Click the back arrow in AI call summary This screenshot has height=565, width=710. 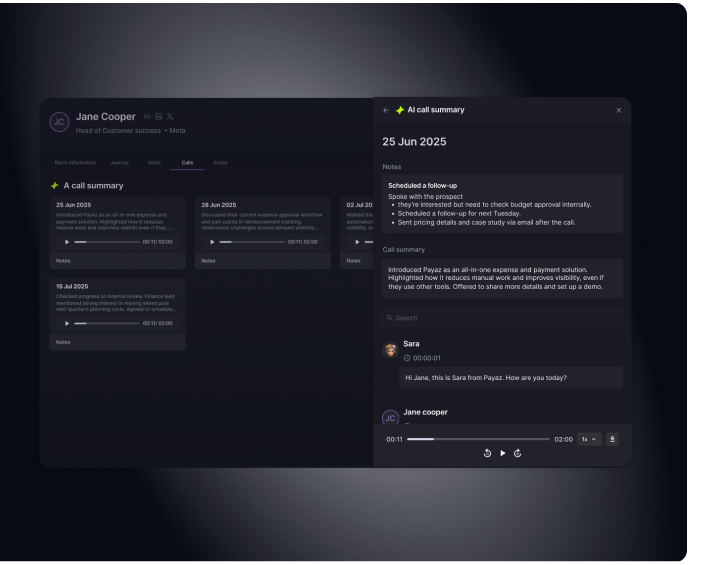click(386, 110)
